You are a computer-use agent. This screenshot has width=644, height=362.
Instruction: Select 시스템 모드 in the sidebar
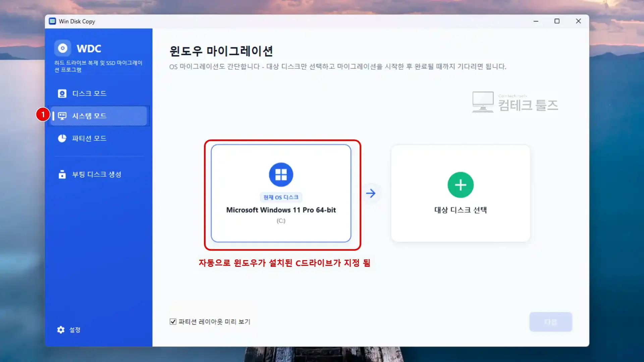coord(99,116)
